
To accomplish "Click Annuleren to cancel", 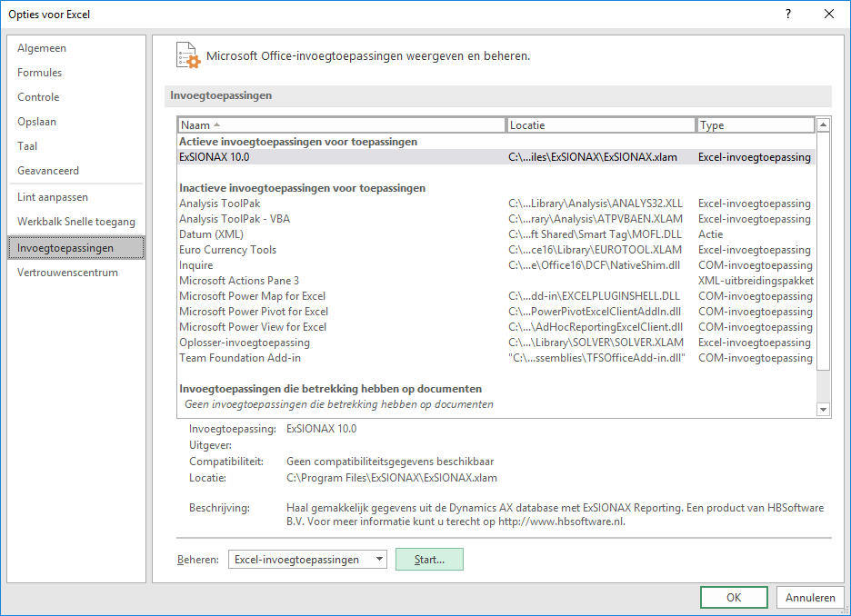I will (x=810, y=597).
